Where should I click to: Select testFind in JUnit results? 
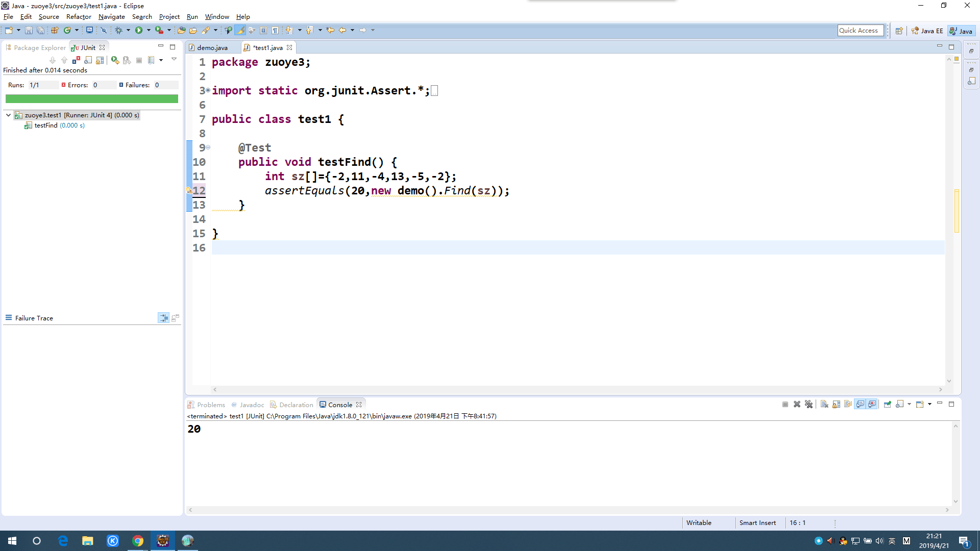(x=46, y=126)
